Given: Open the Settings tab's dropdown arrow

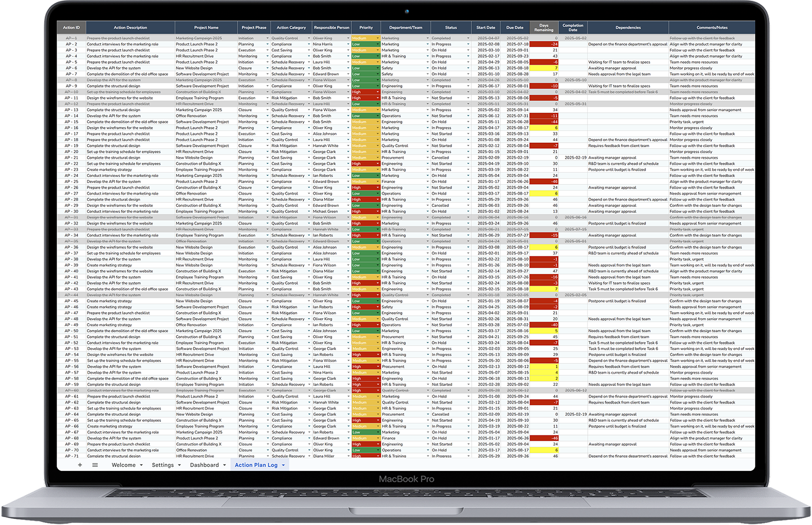Looking at the screenshot, I should 179,465.
